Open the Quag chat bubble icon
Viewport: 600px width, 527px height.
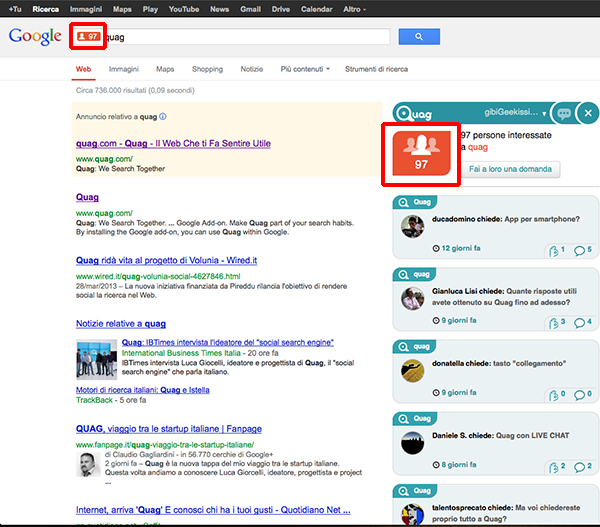(564, 113)
